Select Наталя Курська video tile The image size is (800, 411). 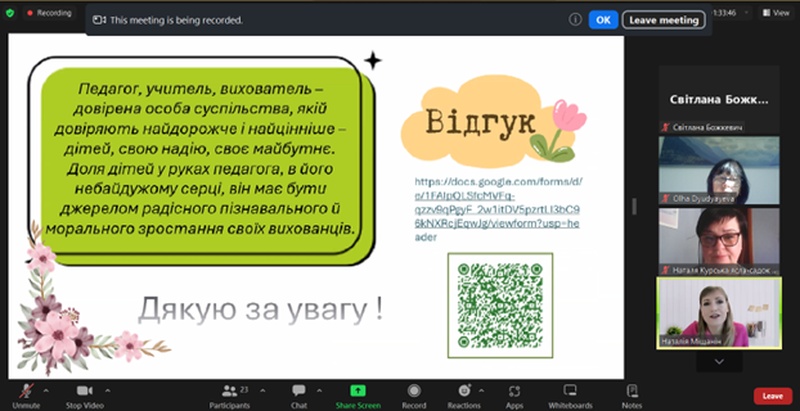[719, 241]
